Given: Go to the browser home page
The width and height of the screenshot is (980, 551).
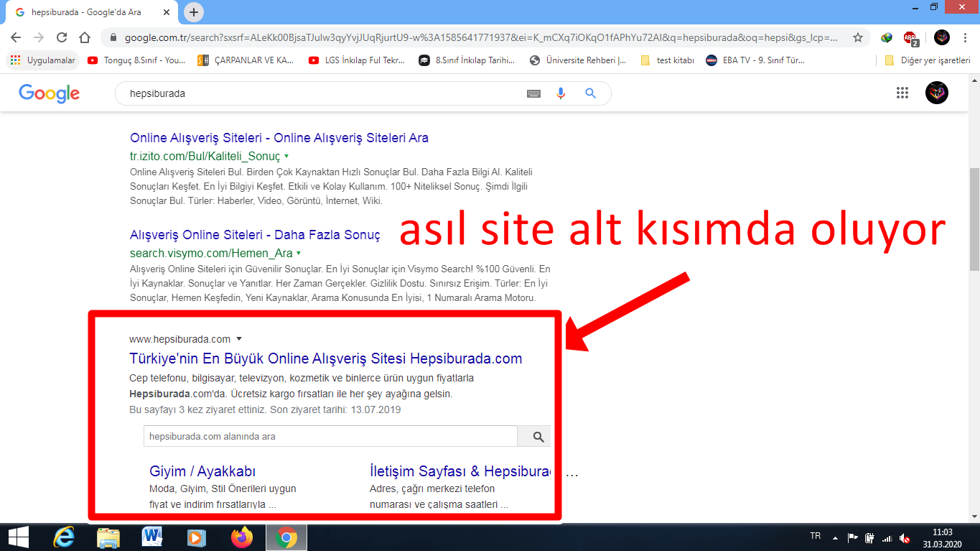Looking at the screenshot, I should [x=85, y=37].
